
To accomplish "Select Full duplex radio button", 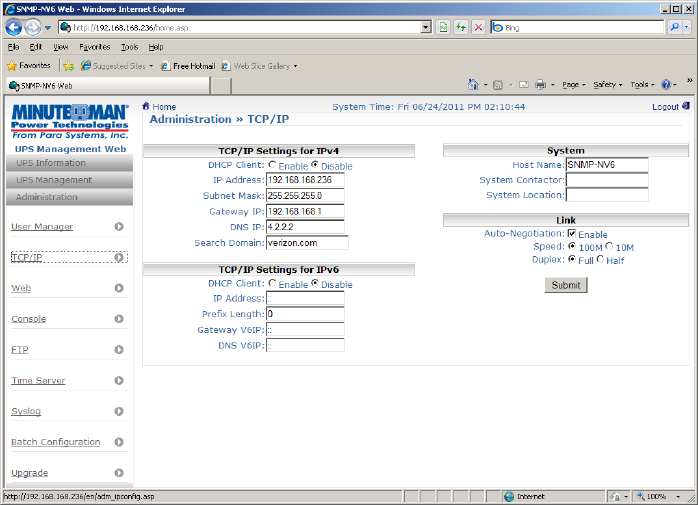I will [572, 259].
